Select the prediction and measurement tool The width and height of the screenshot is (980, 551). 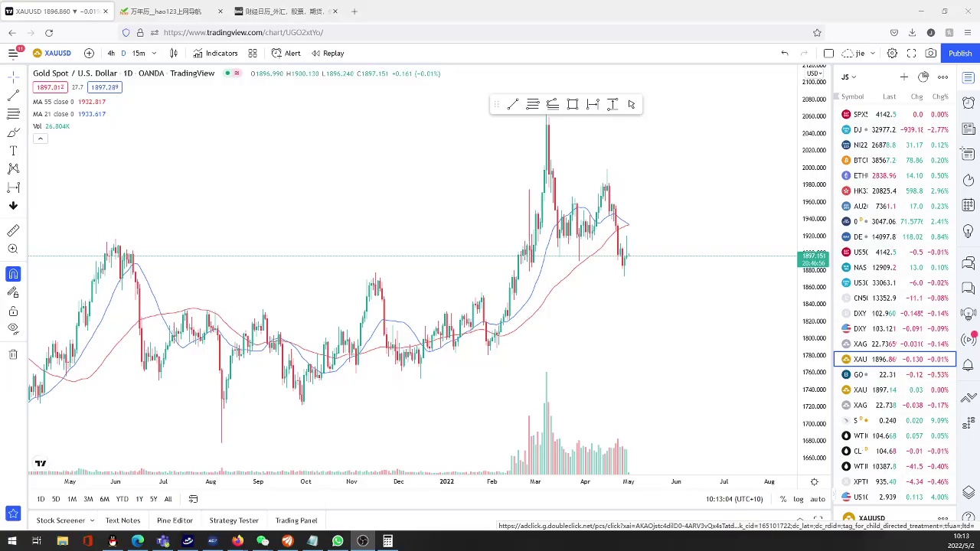(13, 187)
